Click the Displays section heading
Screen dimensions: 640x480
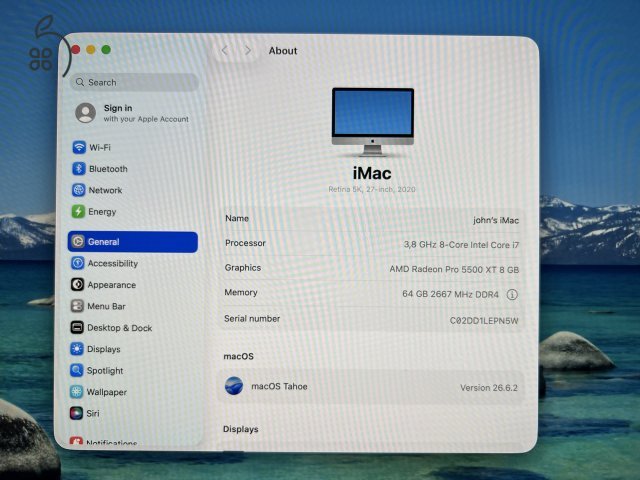pyautogui.click(x=241, y=429)
